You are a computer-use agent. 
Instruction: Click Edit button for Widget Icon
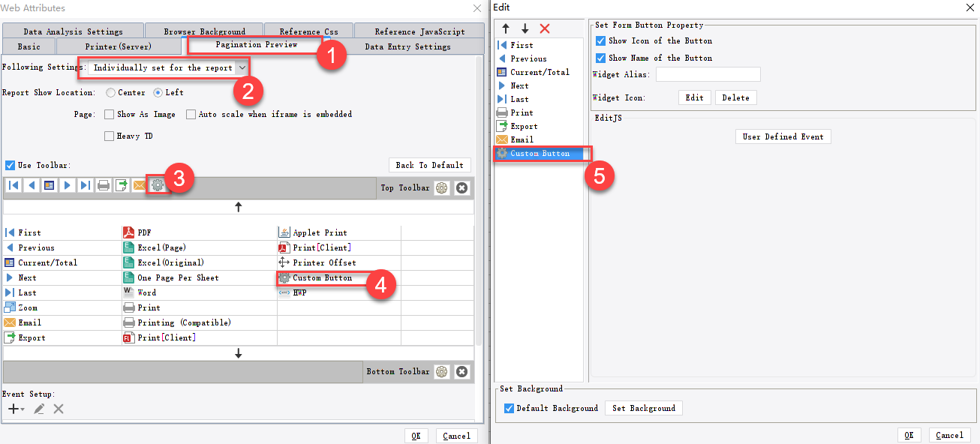[695, 97]
